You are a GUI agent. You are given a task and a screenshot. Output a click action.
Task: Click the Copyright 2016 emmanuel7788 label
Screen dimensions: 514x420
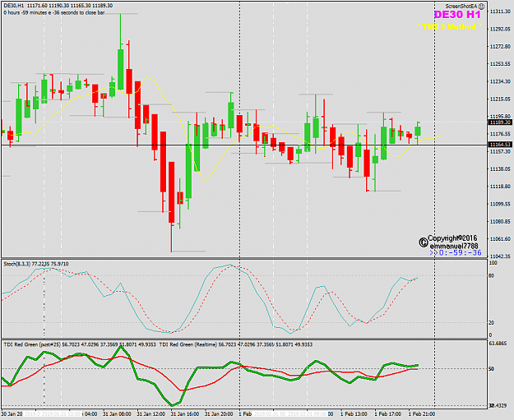pos(454,242)
